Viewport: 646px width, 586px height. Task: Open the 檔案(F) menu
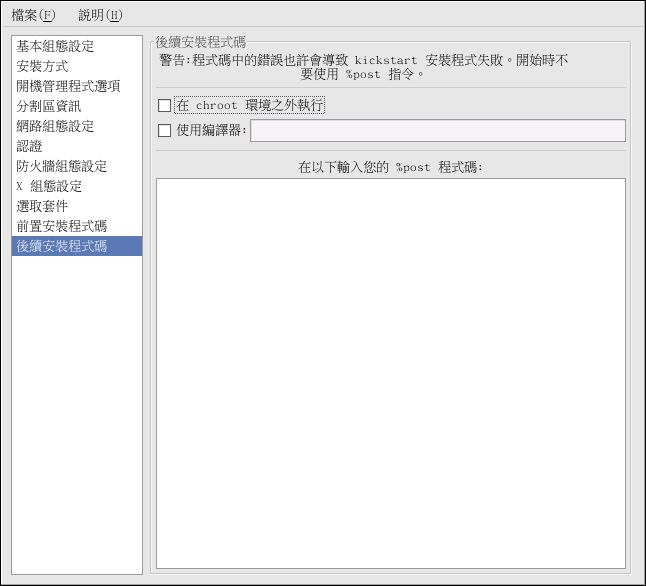[x=33, y=15]
